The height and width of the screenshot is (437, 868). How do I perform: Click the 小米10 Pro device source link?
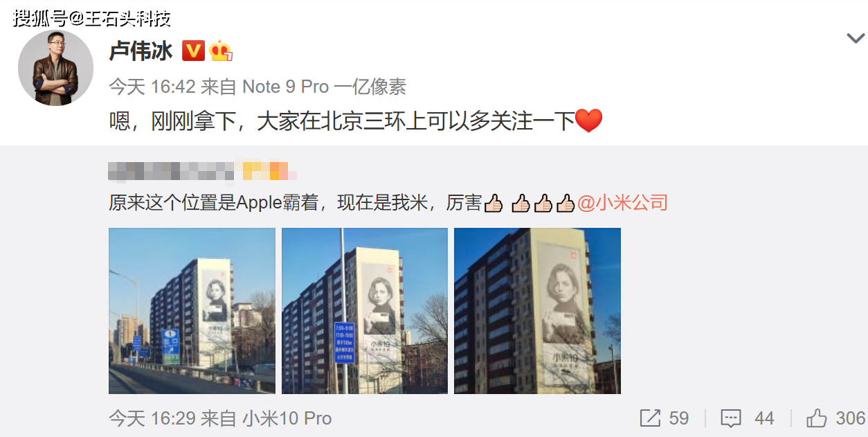[287, 418]
